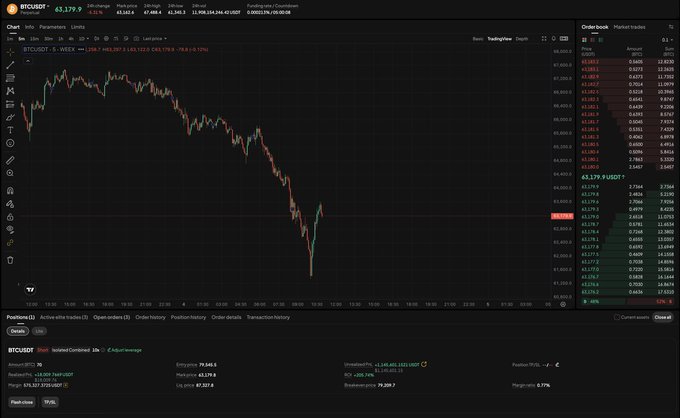This screenshot has height=418, width=680.
Task: Click the red current price label on axis
Action: [562, 216]
